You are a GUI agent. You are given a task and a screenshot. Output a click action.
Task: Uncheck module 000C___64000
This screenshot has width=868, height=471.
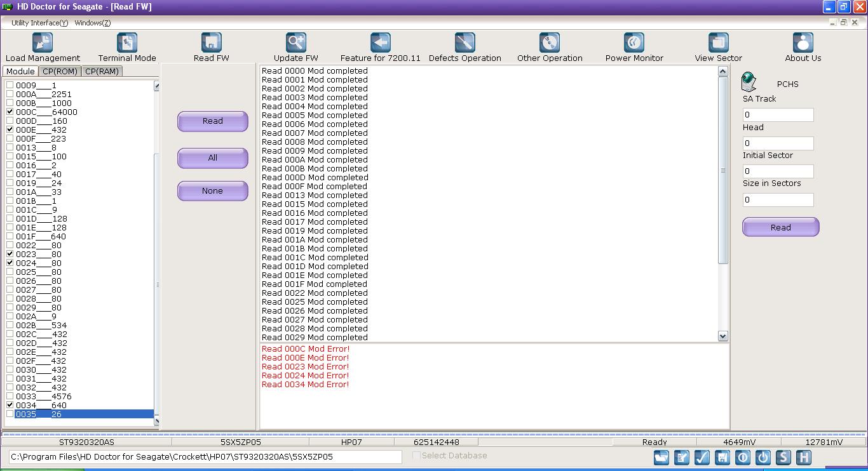10,112
